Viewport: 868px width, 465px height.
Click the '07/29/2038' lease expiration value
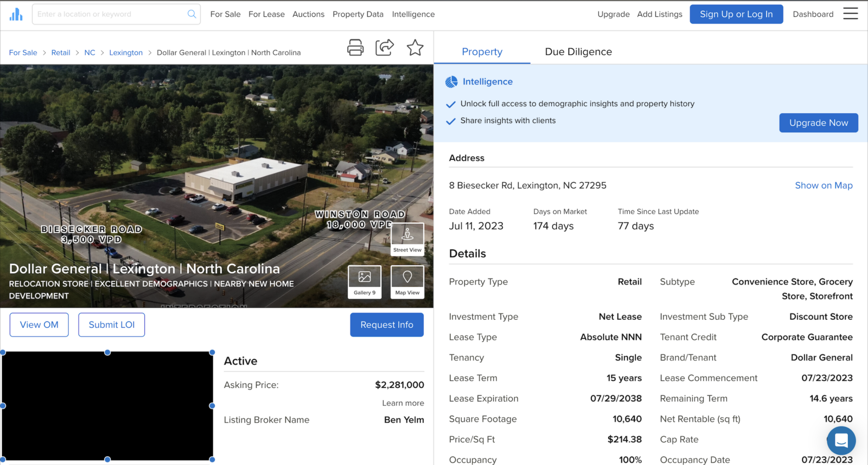point(616,399)
